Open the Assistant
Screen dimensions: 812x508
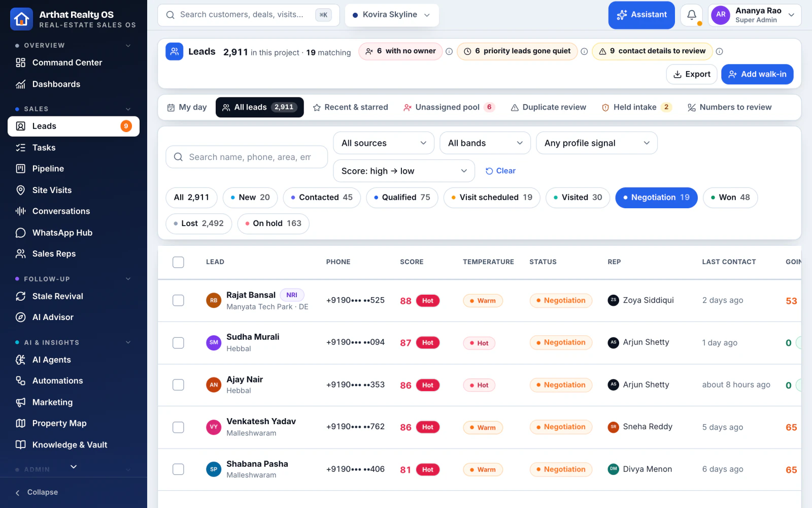coord(641,15)
